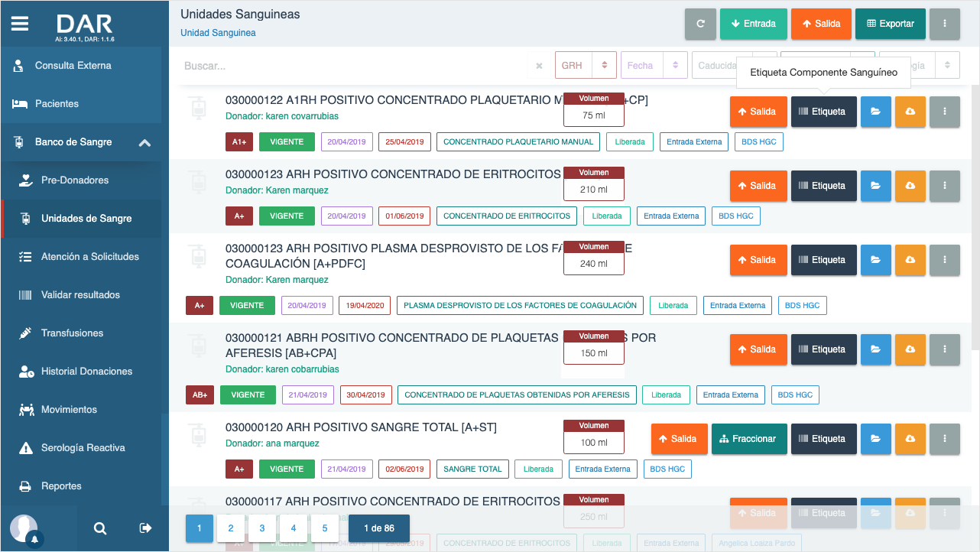
Task: Print Etiqueta for unit 030000121
Action: point(824,349)
